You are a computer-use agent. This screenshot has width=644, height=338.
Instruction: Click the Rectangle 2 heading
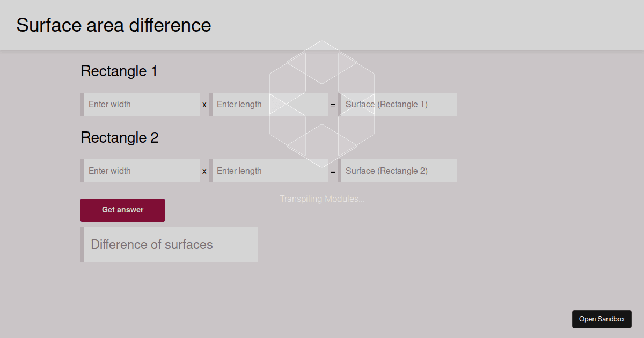[119, 137]
